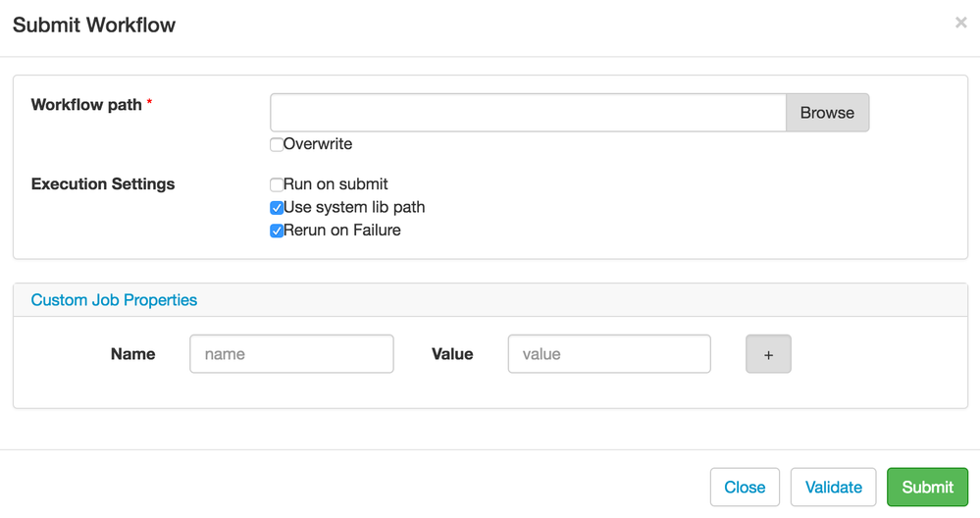The image size is (980, 518).
Task: Uncheck the Use system lib path option
Action: click(x=277, y=208)
